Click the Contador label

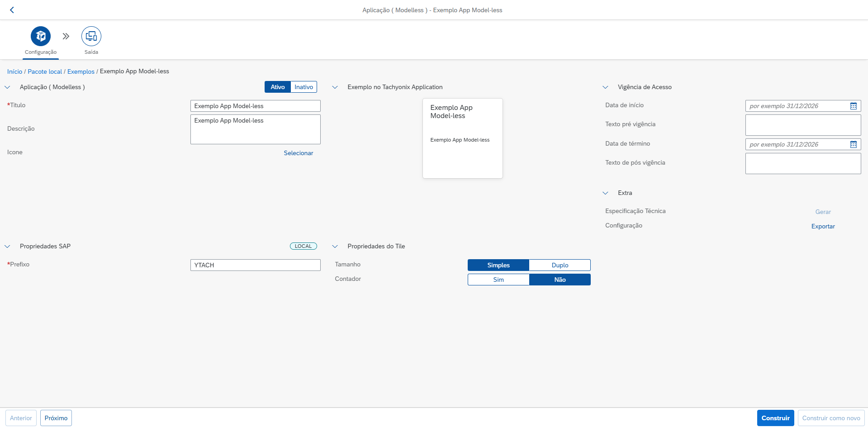point(348,279)
